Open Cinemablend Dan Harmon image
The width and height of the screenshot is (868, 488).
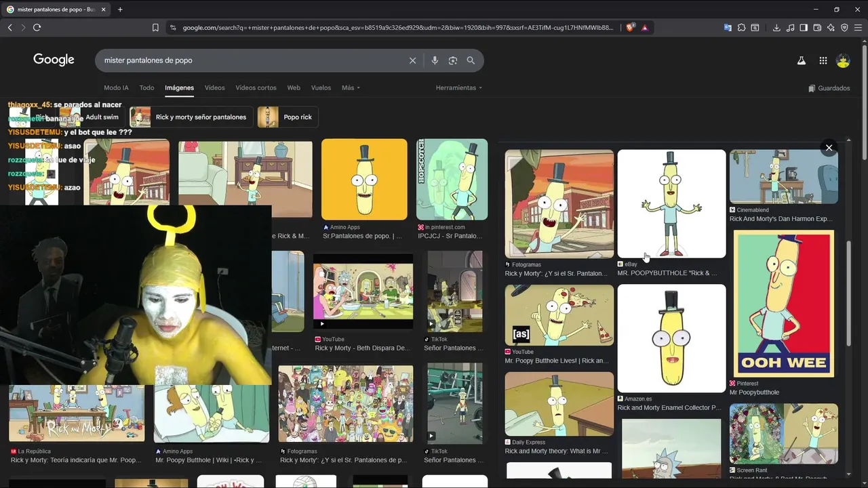pyautogui.click(x=784, y=177)
